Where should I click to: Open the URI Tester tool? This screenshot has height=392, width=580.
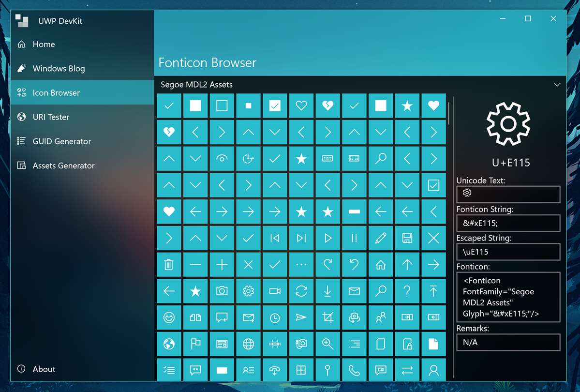(x=82, y=117)
